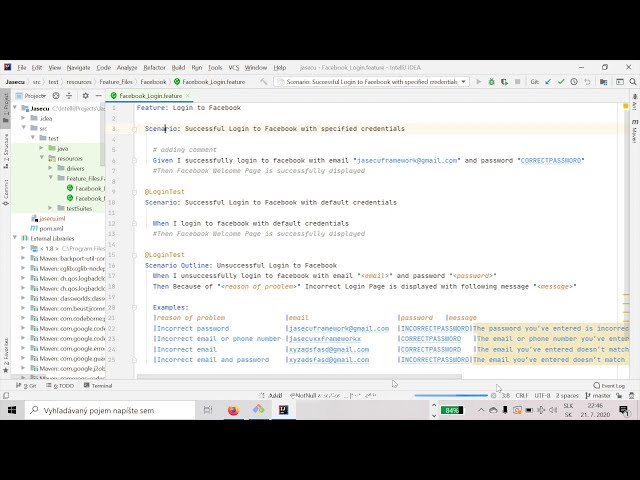Image resolution: width=640 pixels, height=480 pixels.
Task: Collapse the resources folder
Action: pos(42,158)
